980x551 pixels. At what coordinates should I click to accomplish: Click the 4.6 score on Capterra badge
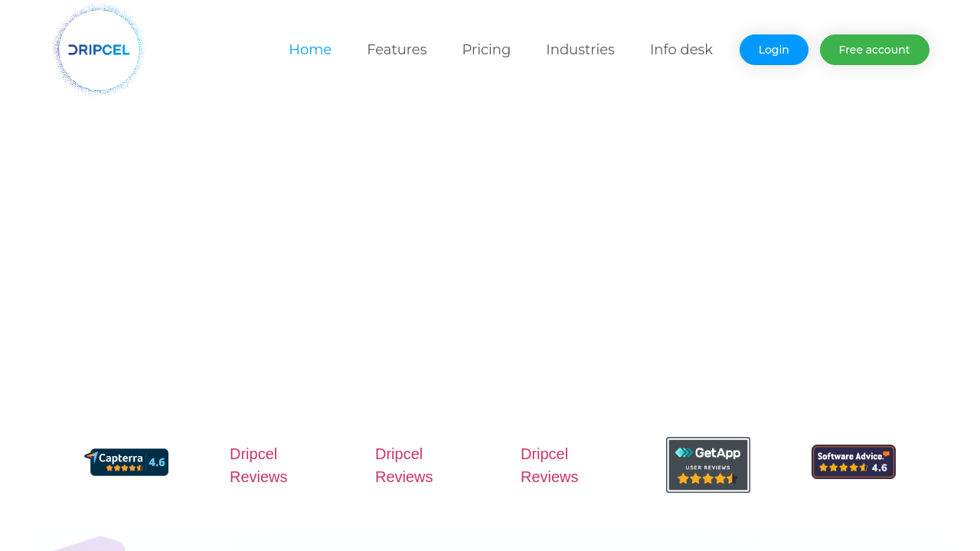coord(156,462)
